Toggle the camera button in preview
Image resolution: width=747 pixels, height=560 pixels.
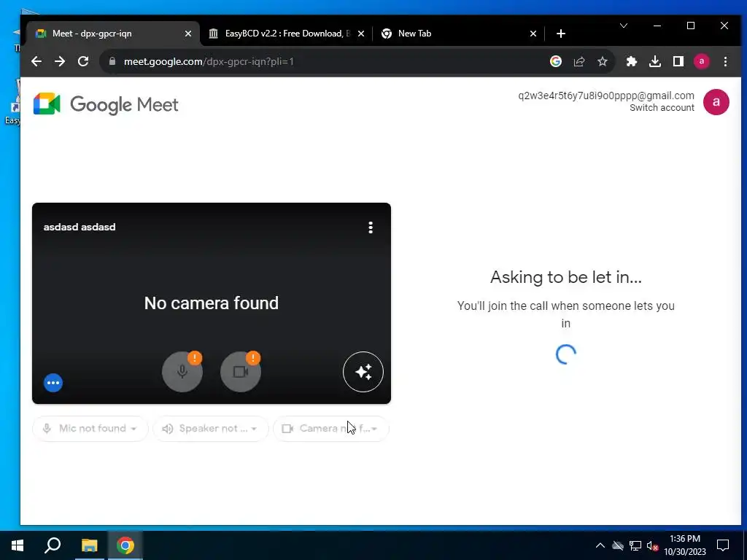pos(241,372)
